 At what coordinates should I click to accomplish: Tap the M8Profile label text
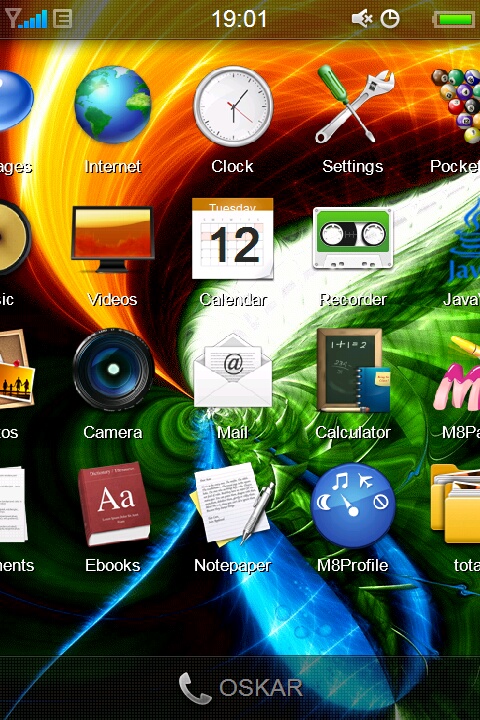(352, 565)
